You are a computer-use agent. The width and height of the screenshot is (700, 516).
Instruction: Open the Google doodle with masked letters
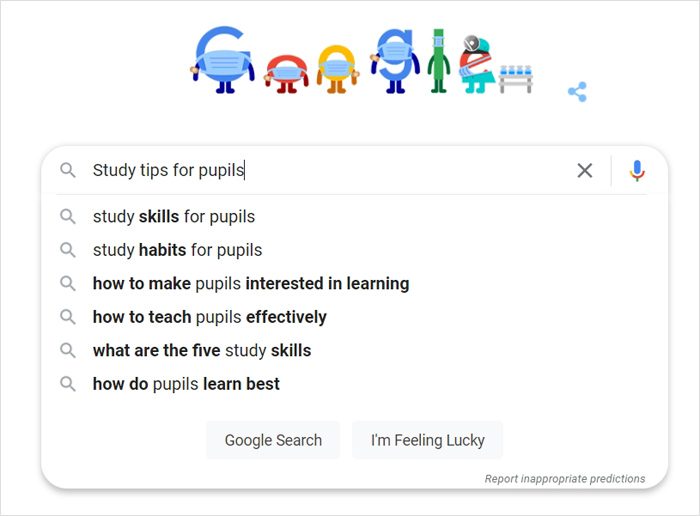pos(360,62)
